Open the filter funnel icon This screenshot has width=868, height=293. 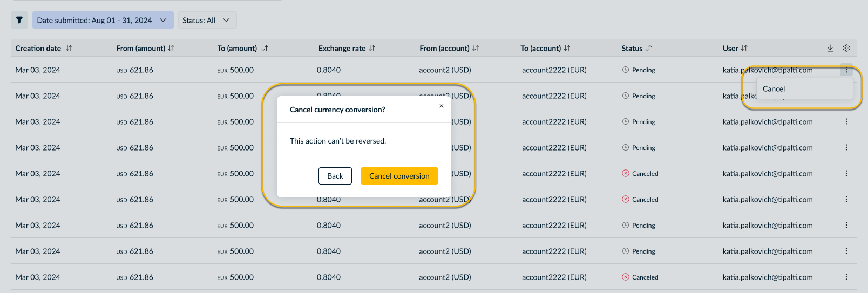(19, 20)
